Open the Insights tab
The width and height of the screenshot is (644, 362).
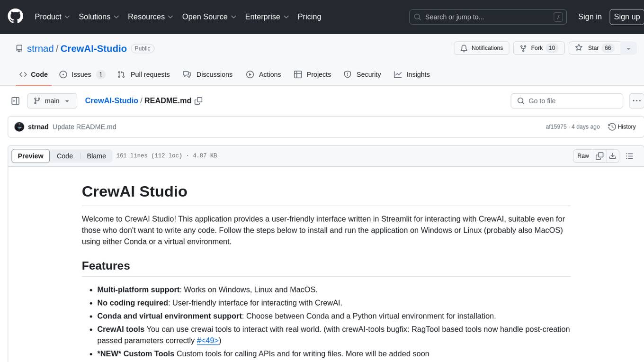point(412,74)
